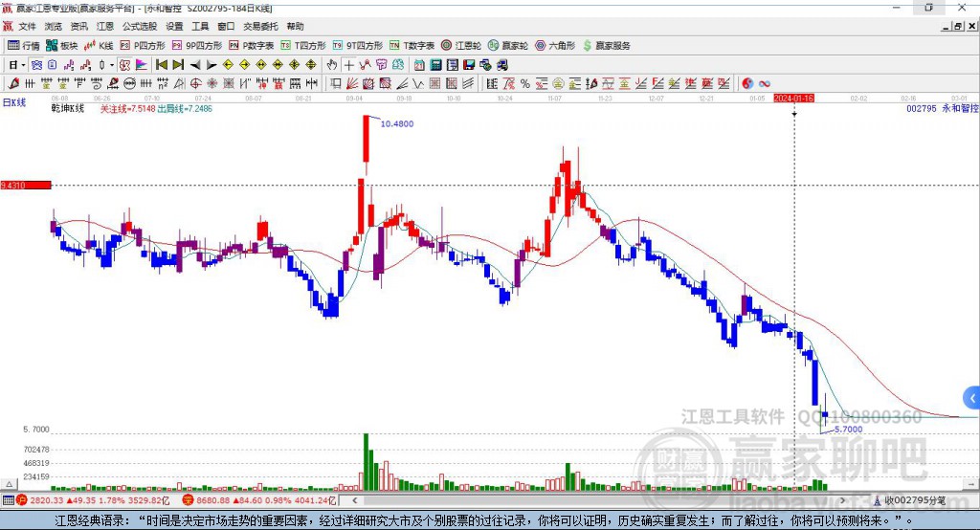Open the P四方形 tool
Image resolution: width=980 pixels, height=530 pixels.
pos(143,46)
